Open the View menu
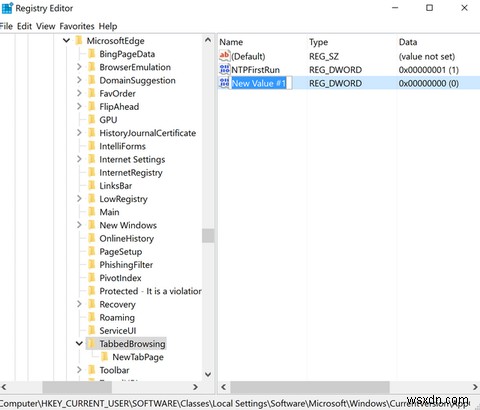The height and width of the screenshot is (410, 480). click(46, 26)
